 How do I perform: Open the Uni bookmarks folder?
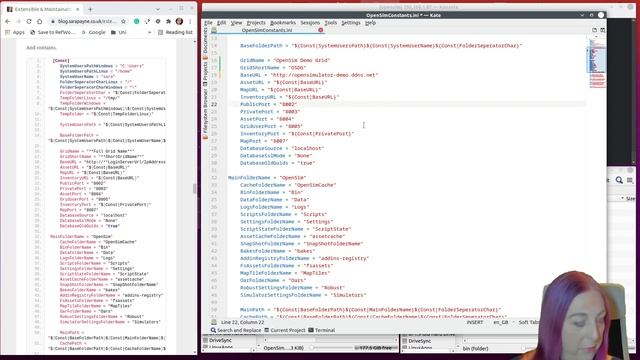click(119, 32)
